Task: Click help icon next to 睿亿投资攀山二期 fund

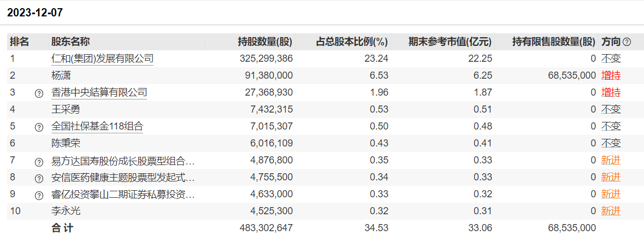Action: tap(39, 195)
